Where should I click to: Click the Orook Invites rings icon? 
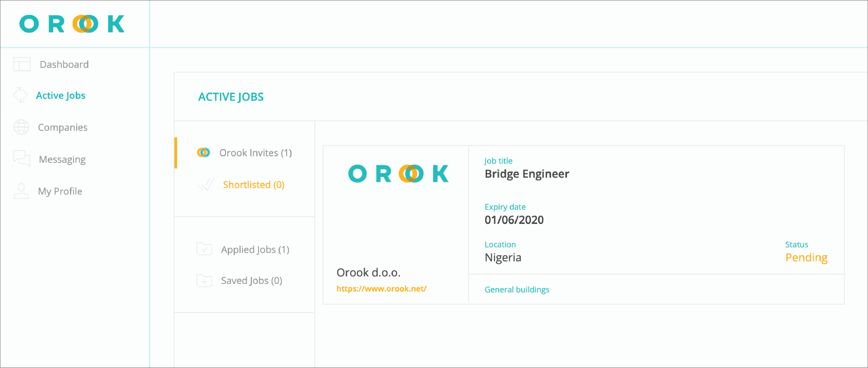tap(203, 152)
